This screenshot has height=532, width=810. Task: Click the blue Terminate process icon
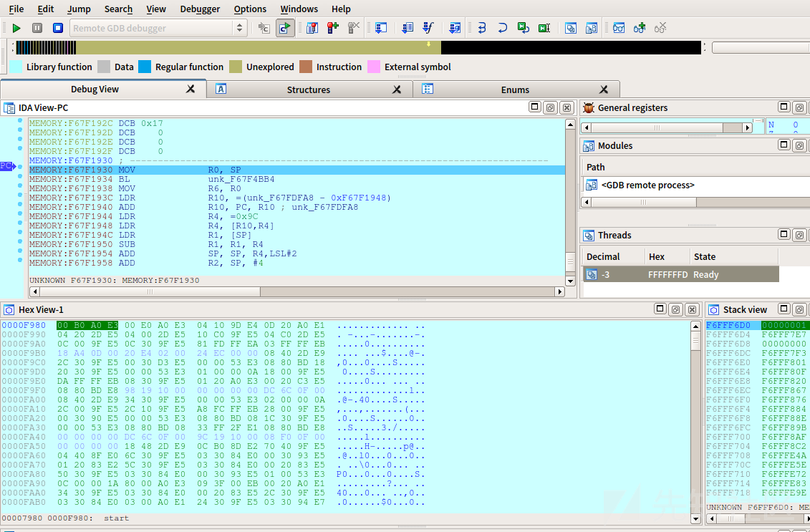point(57,27)
